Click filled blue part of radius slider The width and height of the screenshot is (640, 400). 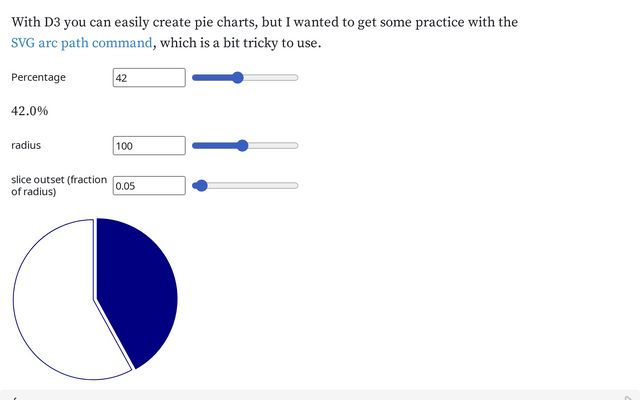pos(213,145)
